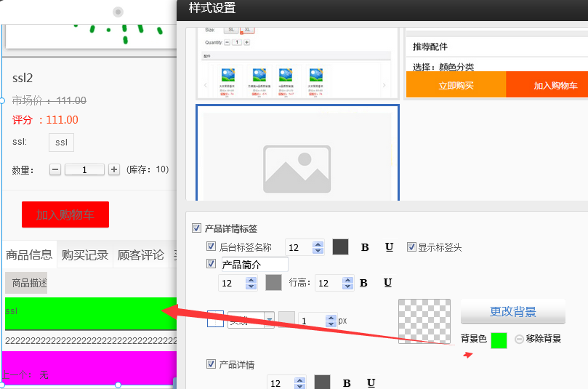The height and width of the screenshot is (389, 588).
Task: Open the 顾客评论 tab
Action: point(140,255)
